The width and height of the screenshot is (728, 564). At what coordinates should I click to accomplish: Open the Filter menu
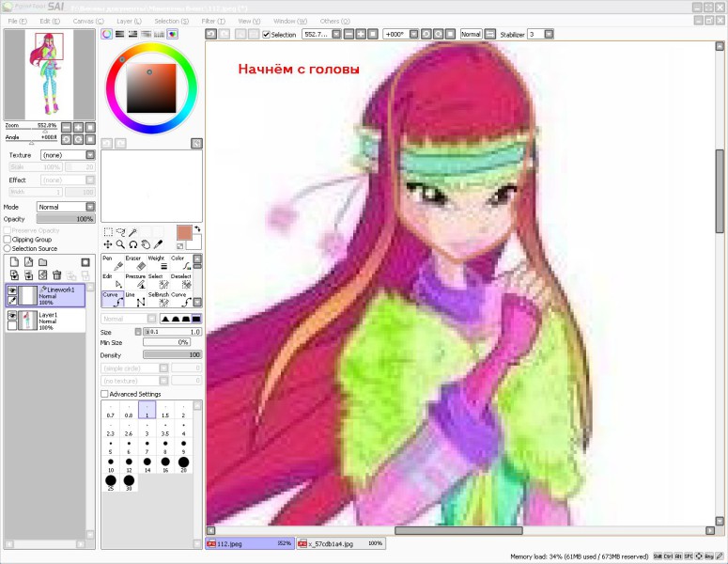tap(213, 21)
